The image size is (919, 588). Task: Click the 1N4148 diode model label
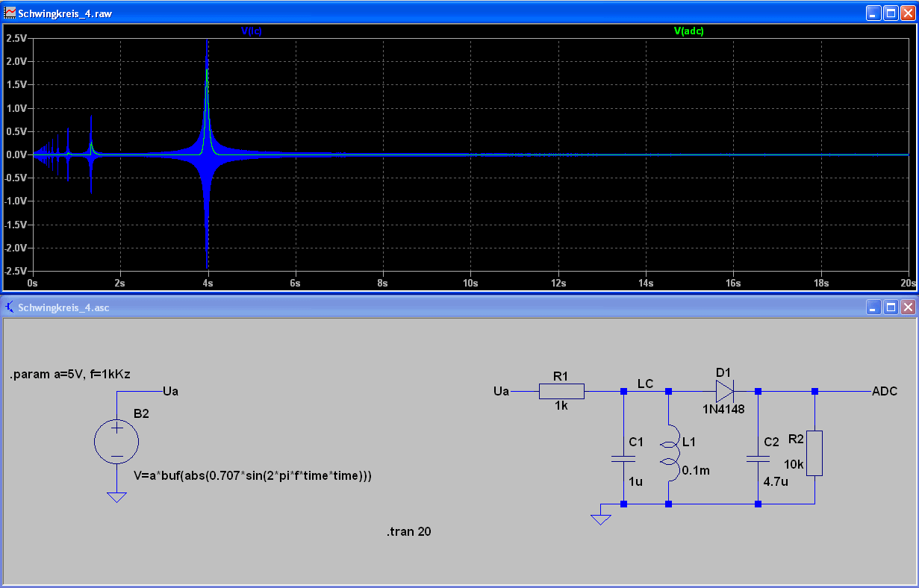723,409
